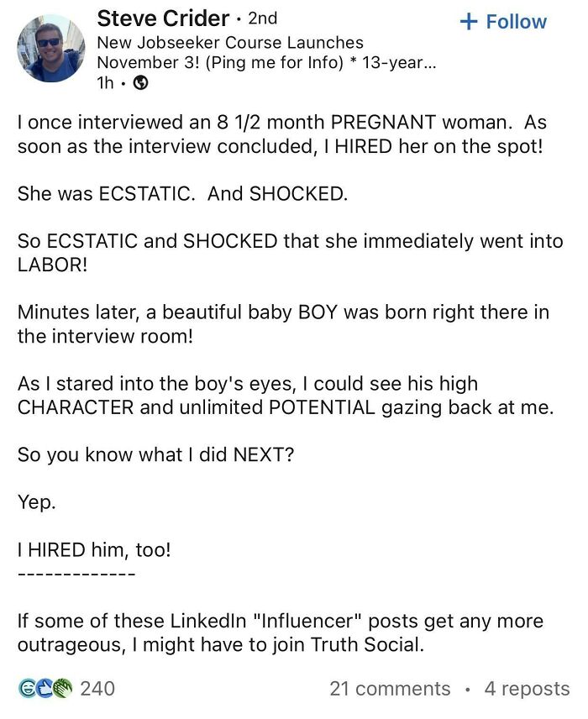Click the New Jobseeker Course Launches headline
The height and width of the screenshot is (719, 588).
coord(232,41)
